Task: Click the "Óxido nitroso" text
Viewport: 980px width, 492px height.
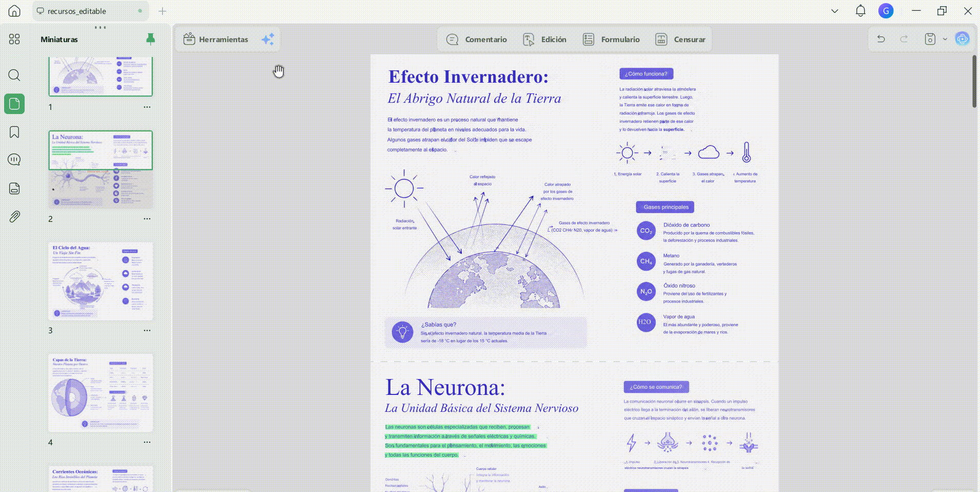Action: tap(679, 286)
